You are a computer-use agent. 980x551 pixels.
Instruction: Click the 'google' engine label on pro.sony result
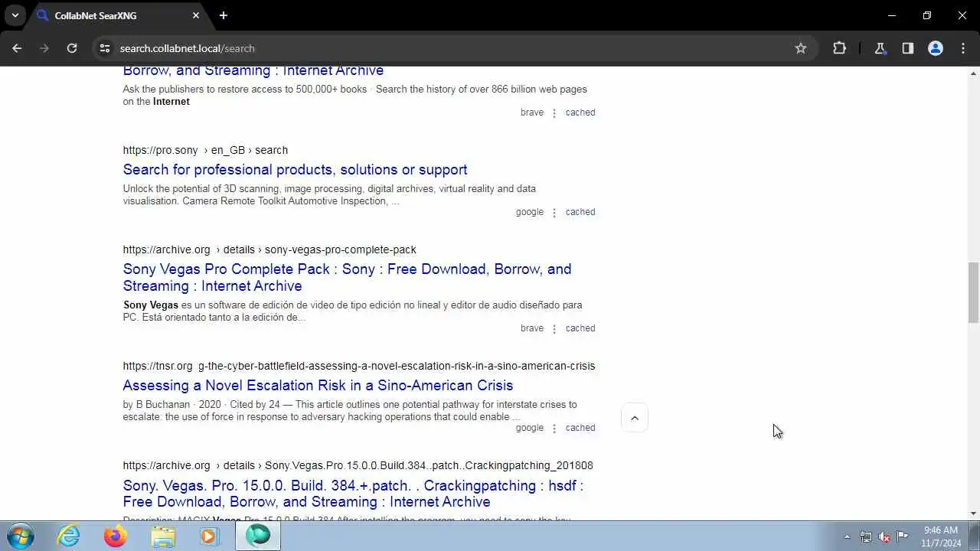530,212
